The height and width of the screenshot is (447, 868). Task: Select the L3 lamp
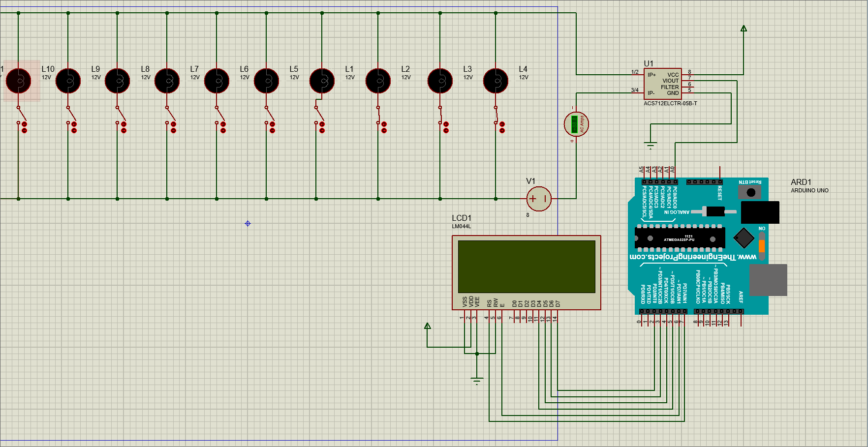coord(440,81)
